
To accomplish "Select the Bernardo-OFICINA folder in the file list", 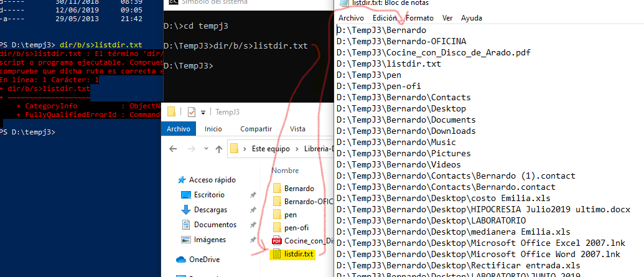I will pos(302,202).
